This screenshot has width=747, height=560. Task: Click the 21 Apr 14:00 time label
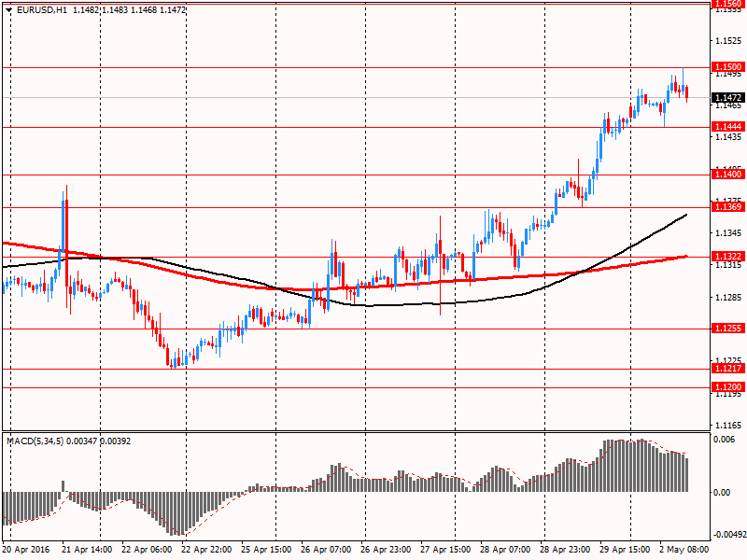[87, 550]
